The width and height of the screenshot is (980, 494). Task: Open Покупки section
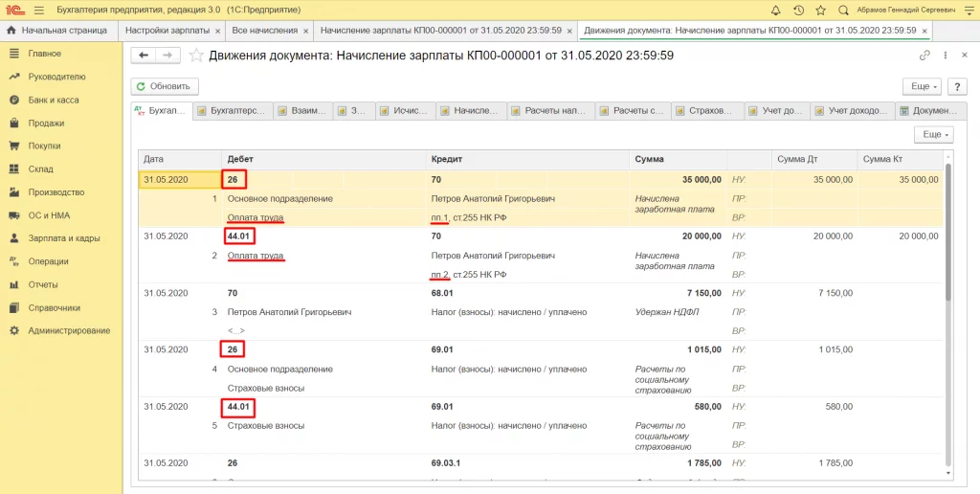point(44,146)
